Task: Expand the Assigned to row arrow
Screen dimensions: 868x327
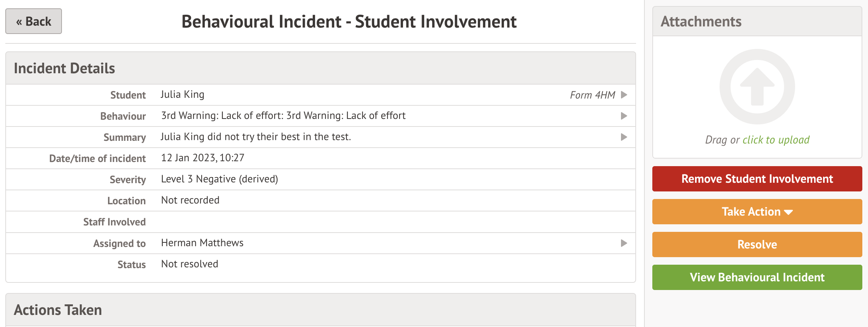Action: (624, 243)
